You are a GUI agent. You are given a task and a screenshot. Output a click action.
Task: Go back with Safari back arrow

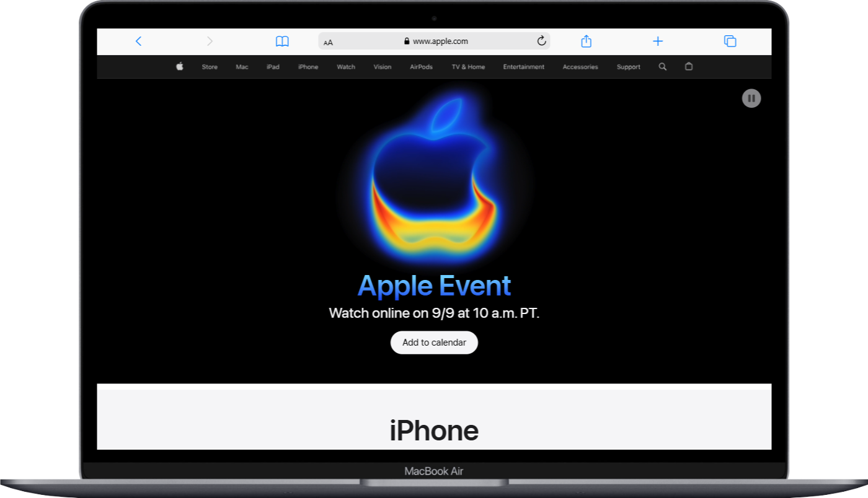(138, 41)
